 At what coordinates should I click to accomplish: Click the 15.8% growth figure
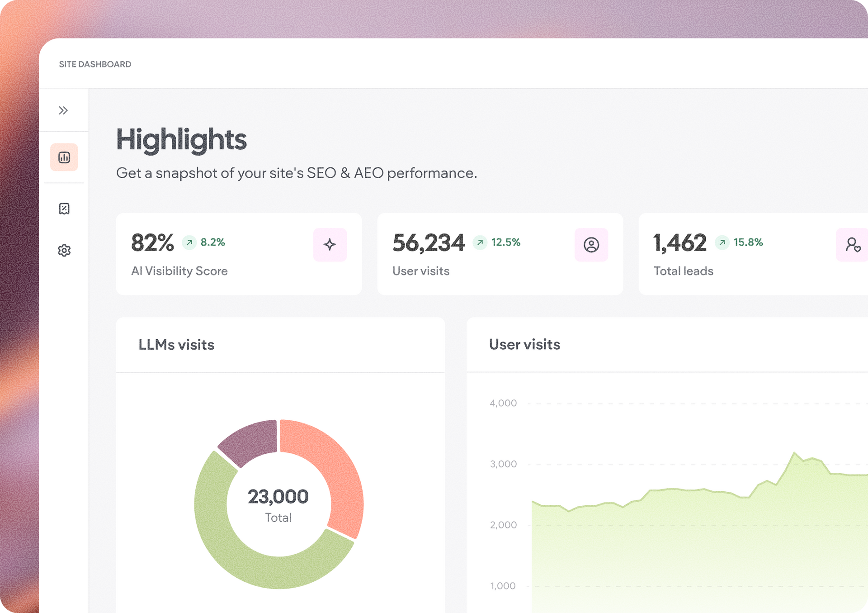click(x=748, y=242)
